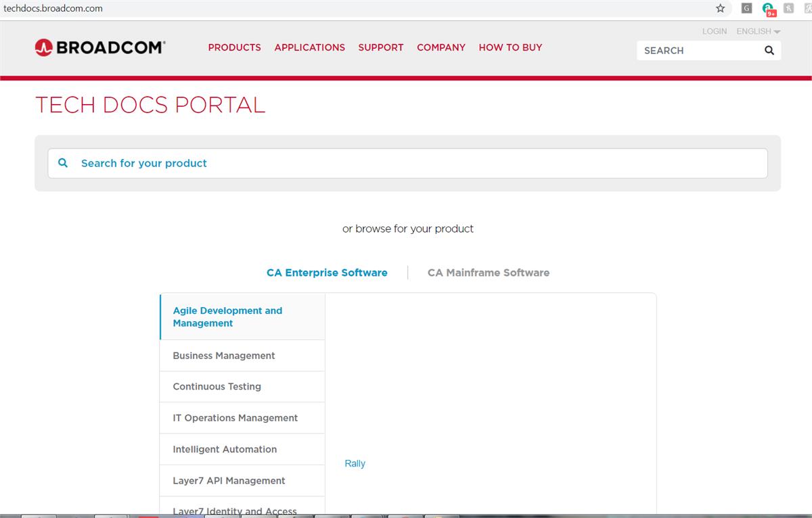Viewport: 812px width, 518px height.
Task: Click the rightmost browser extension icon
Action: click(807, 8)
